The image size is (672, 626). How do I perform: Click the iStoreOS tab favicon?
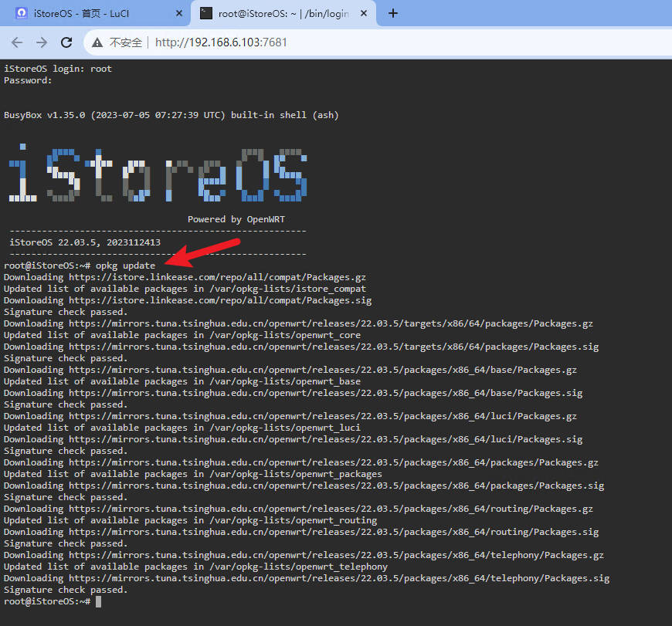coord(21,13)
